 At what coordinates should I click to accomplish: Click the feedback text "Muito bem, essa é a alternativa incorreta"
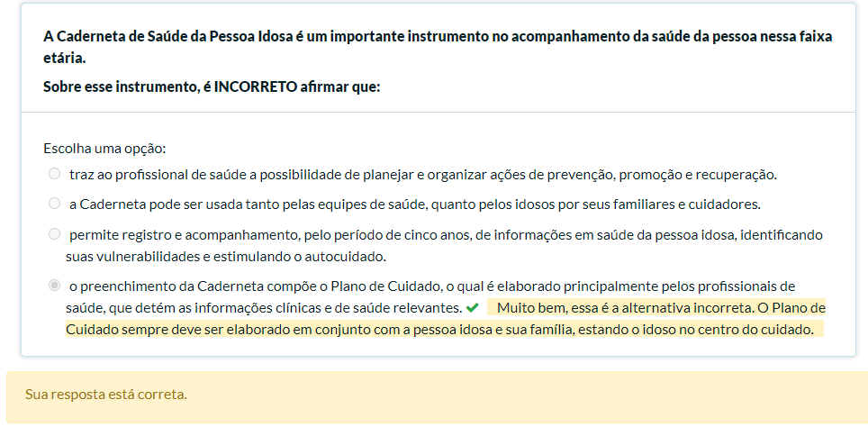tap(621, 308)
